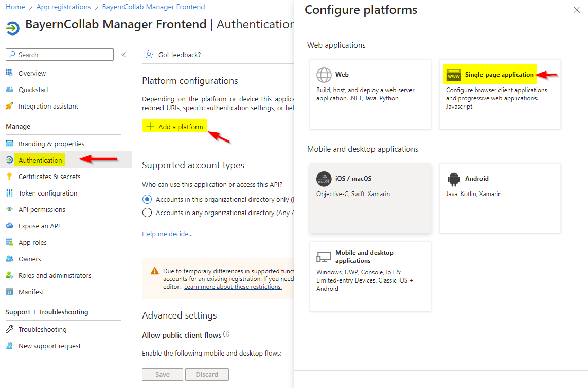Open the Help me decide link

pyautogui.click(x=167, y=234)
